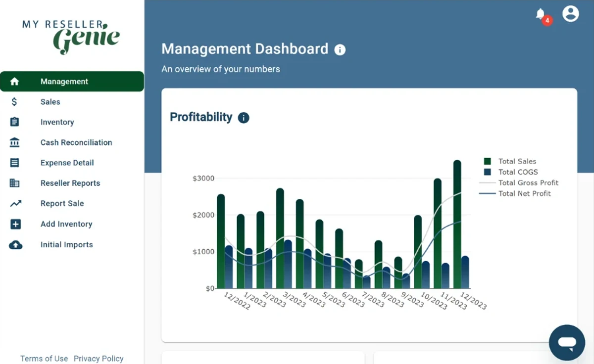Click info icon beside Management Dashboard title
Viewport: 594px width, 364px height.
point(340,49)
